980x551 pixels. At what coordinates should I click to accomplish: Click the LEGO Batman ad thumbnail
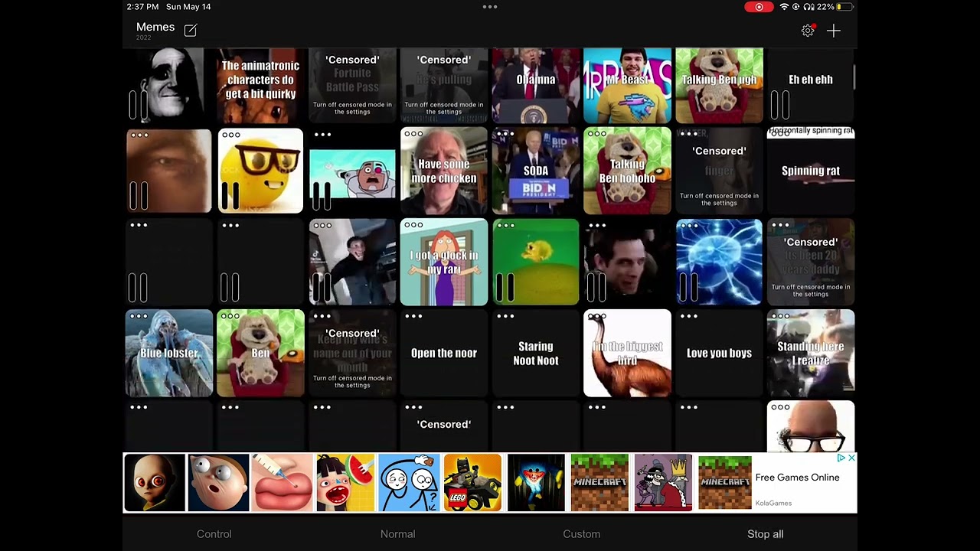tap(472, 482)
